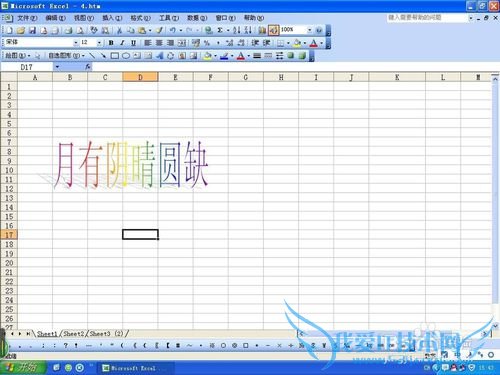This screenshot has width=500, height=375.
Task: Open the font size 12 dropdown
Action: [x=99, y=43]
